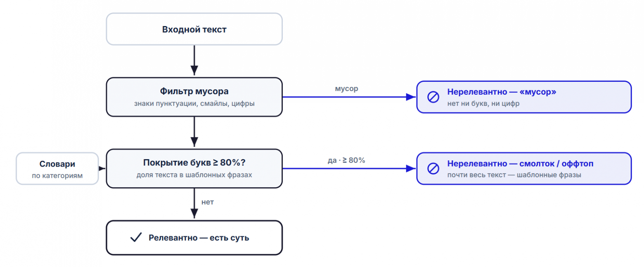Select the Входной текст node
Viewport: 644px width, 267px height.
click(x=194, y=29)
